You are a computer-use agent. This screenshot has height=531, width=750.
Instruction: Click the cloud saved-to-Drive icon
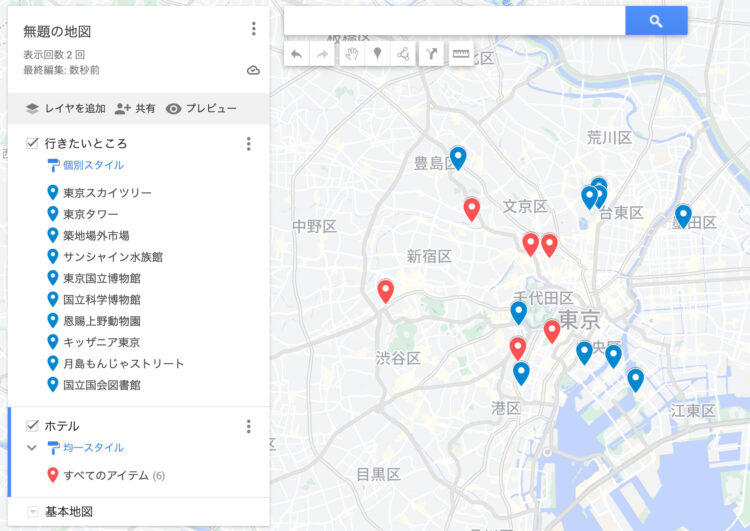[253, 70]
